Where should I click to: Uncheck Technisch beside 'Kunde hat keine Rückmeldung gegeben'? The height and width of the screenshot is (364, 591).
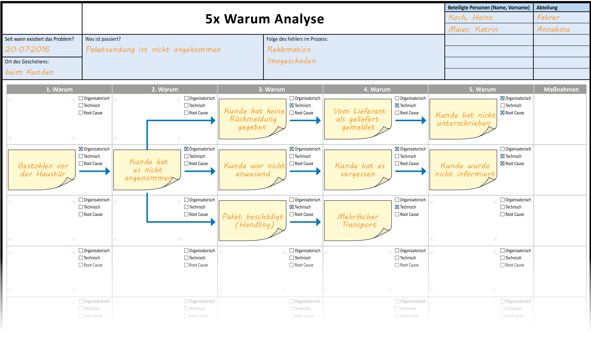[x=292, y=105]
